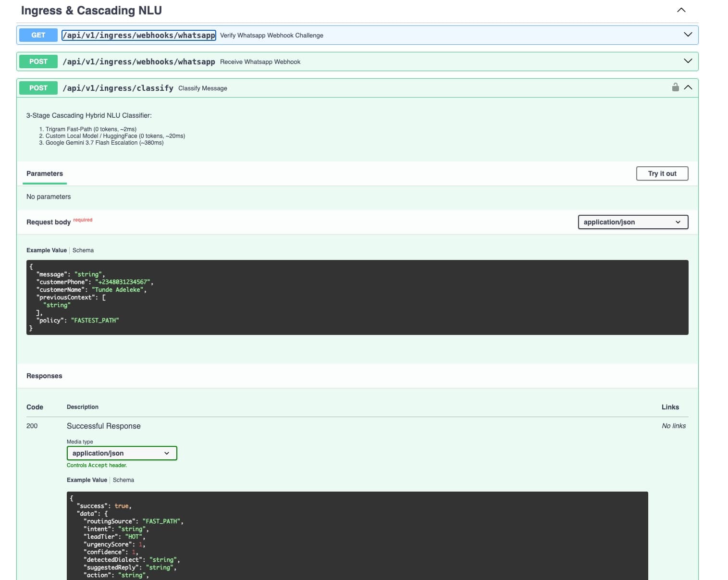Click the red "required" label
Screen dimensions: 728x580
click(x=83, y=220)
